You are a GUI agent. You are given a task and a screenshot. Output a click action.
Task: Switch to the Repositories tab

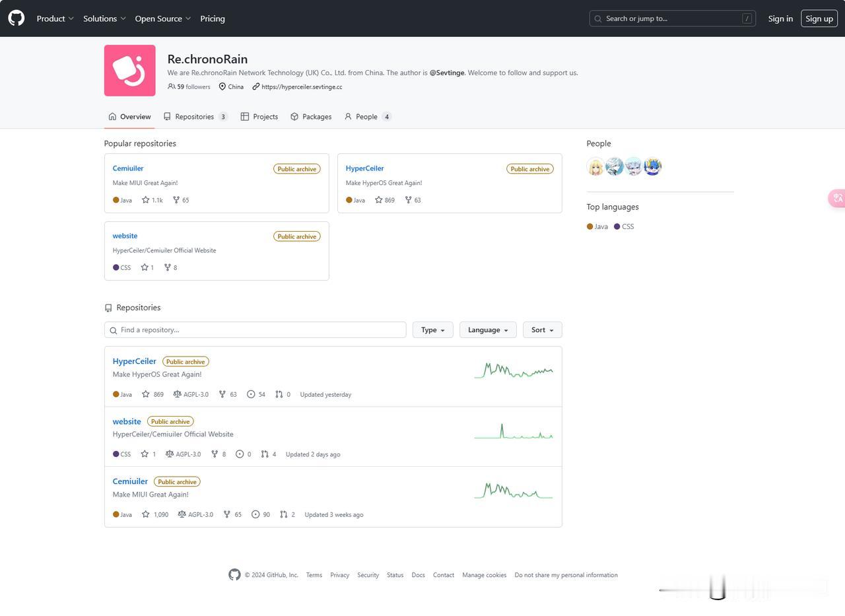195,117
